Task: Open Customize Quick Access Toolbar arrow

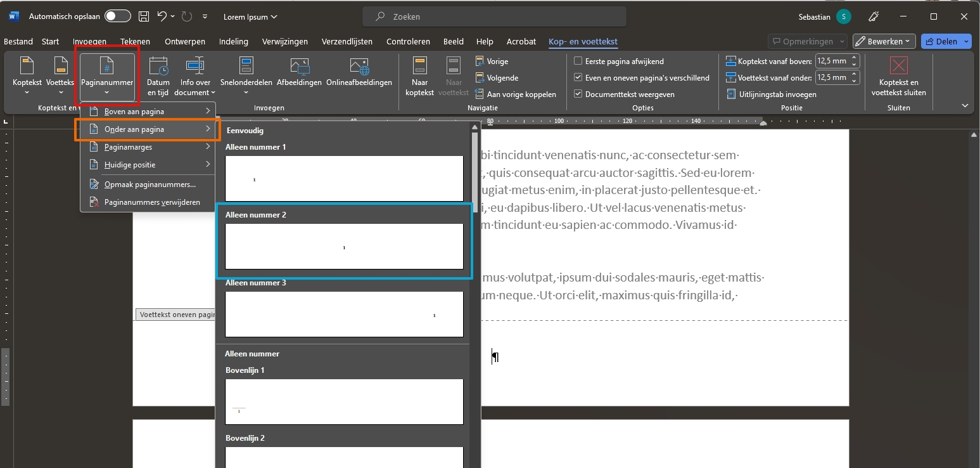Action: coord(205,16)
